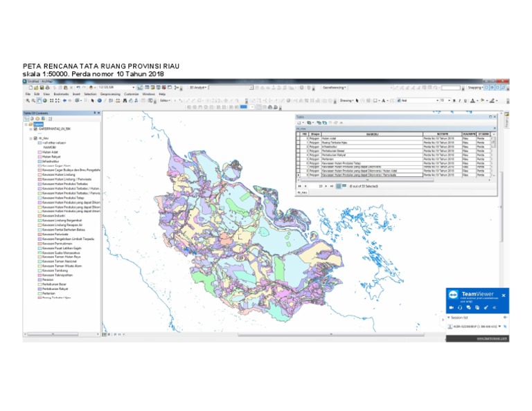Image resolution: width=532 pixels, height=411 pixels.
Task: Open the File menu
Action: [28, 94]
